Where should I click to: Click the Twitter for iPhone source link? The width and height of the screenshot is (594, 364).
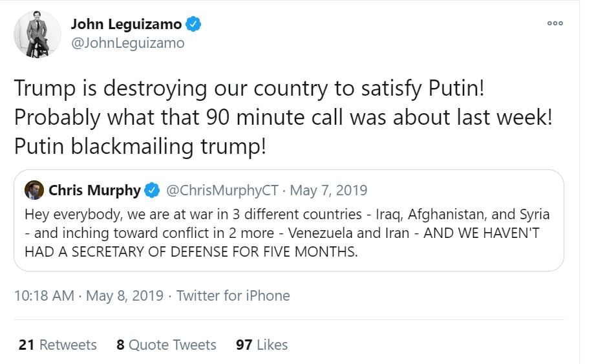pos(233,295)
